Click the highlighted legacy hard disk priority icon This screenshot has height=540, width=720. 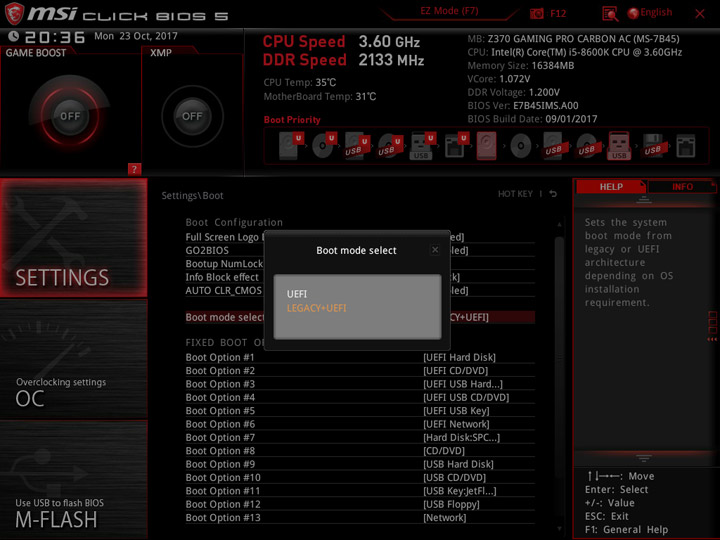486,146
